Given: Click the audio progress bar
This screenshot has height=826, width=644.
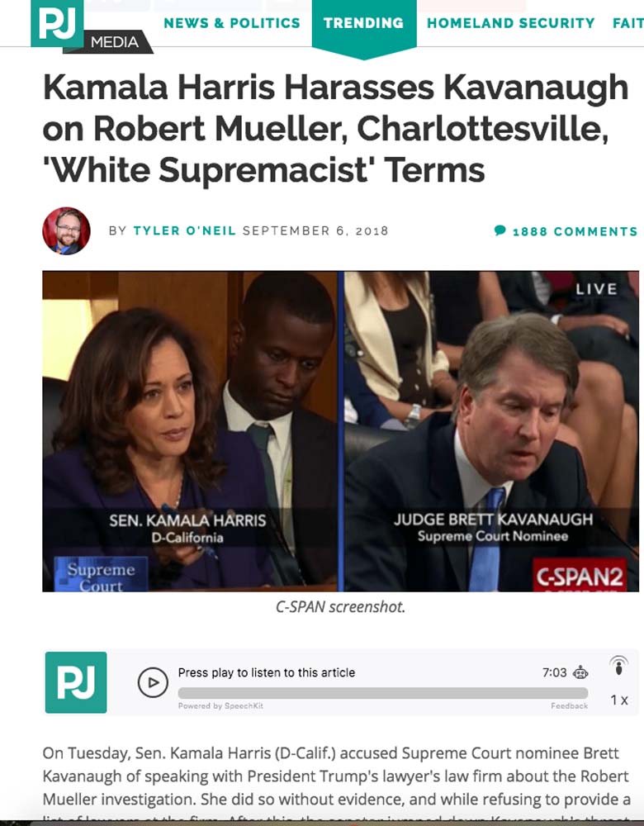Looking at the screenshot, I should [x=383, y=693].
